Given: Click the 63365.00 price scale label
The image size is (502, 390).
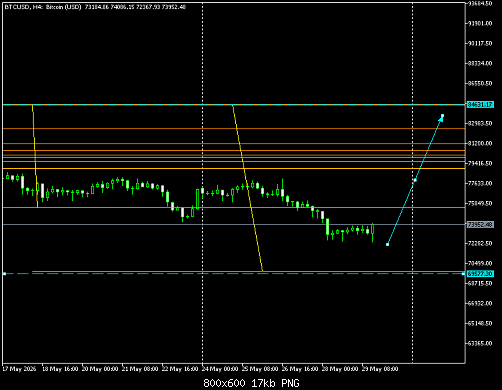Looking at the screenshot, I should 480,343.
